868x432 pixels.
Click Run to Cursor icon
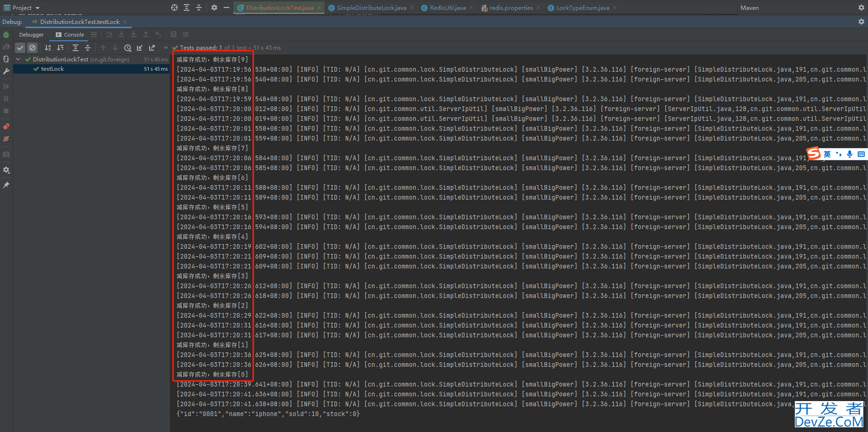point(158,35)
